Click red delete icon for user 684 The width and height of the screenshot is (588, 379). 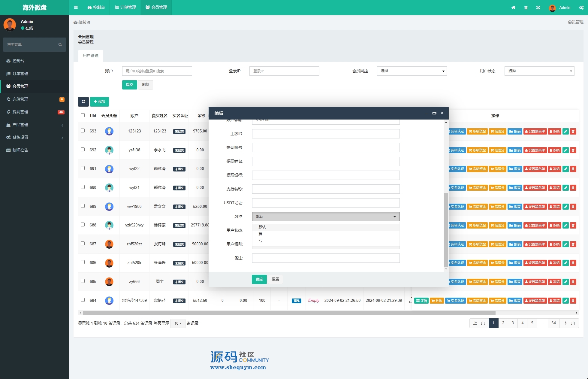573,301
